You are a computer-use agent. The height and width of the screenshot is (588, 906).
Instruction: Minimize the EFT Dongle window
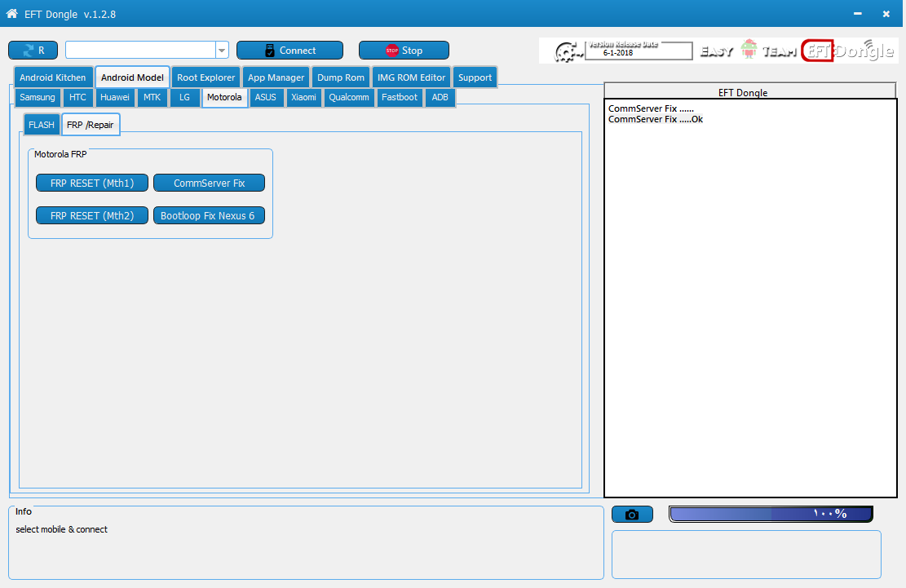(857, 13)
